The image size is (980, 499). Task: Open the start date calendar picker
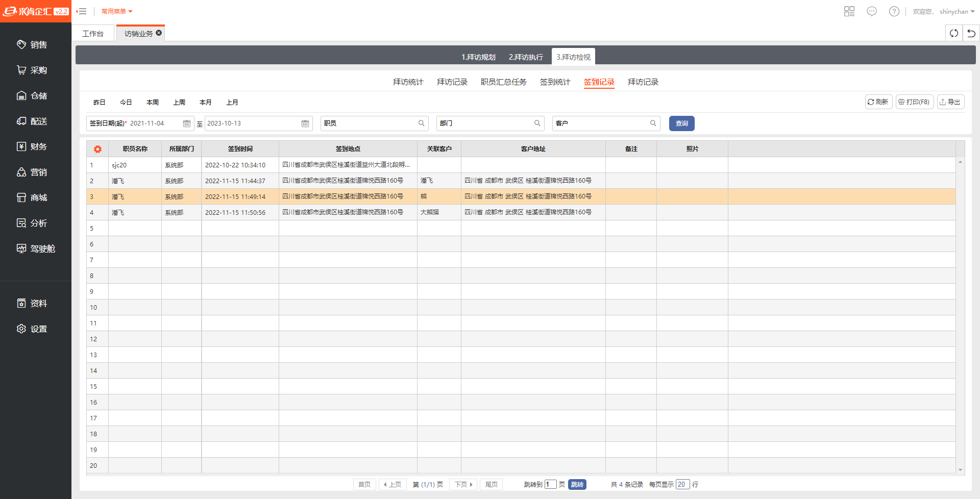187,123
